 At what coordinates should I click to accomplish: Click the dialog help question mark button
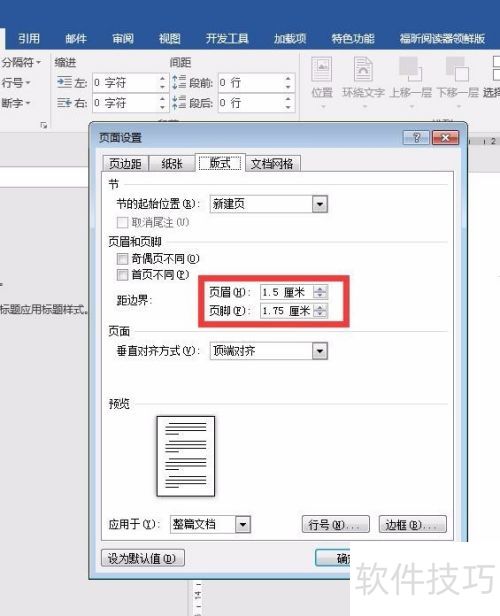[x=416, y=138]
